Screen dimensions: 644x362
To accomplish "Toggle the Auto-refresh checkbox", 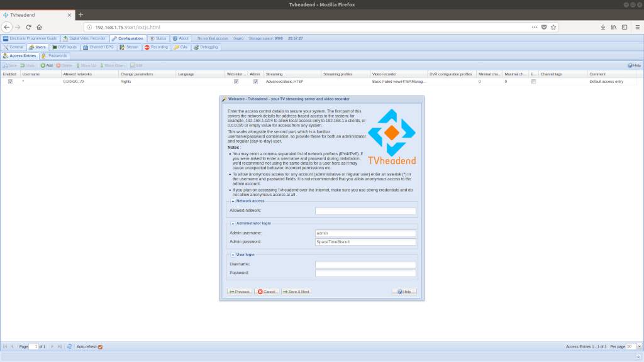I will (100, 347).
